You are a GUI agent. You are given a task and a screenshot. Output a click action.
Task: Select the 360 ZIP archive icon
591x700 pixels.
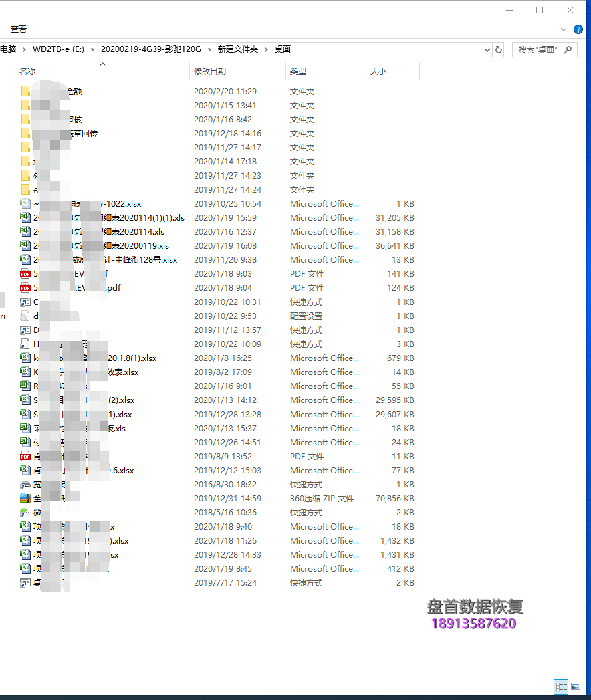pos(25,499)
